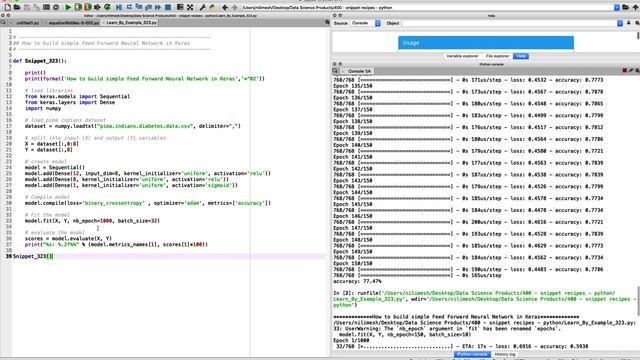Create a new file from the toolbar
This screenshot has width=640, height=360.
[8, 7]
